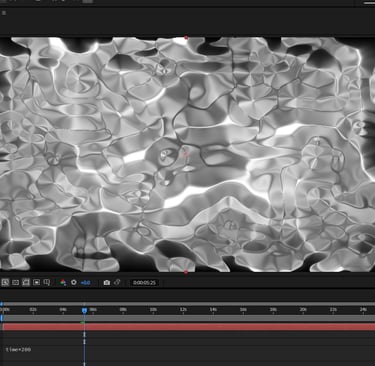
Task: Open the show channel RGB color icon
Action: click(x=63, y=282)
